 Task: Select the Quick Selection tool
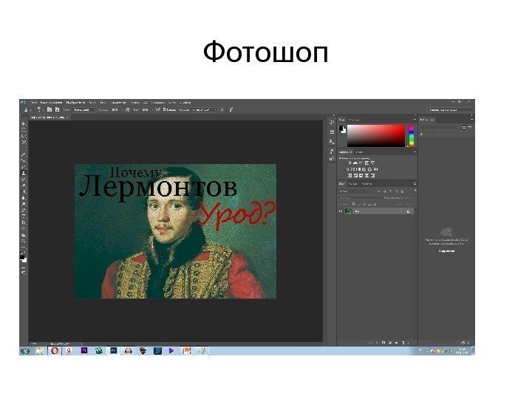pyautogui.click(x=24, y=143)
